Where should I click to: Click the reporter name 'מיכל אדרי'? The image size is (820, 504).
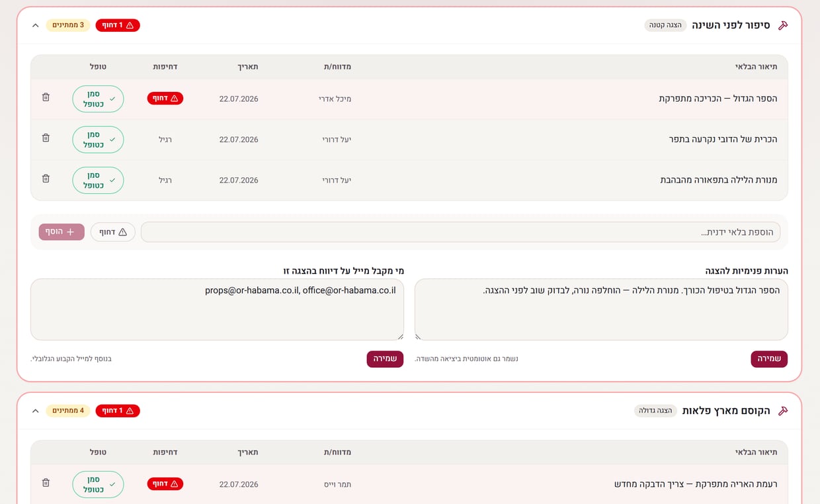point(335,99)
